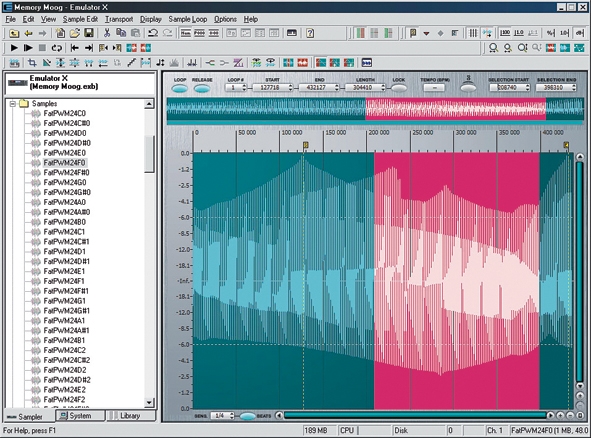Open the Sample Loop menu
The height and width of the screenshot is (438, 591).
pos(188,19)
